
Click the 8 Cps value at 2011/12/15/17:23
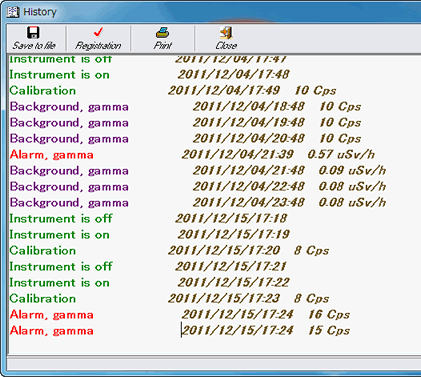click(x=312, y=298)
